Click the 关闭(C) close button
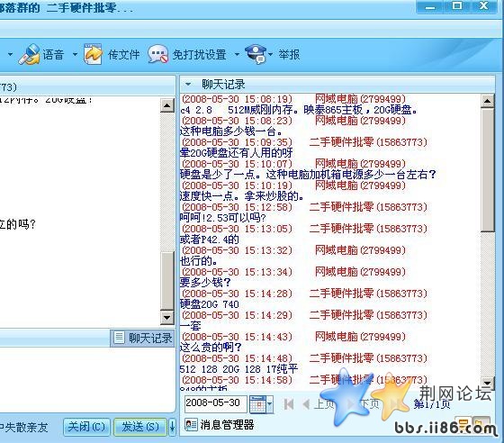This screenshot has height=443, width=504. (86, 427)
